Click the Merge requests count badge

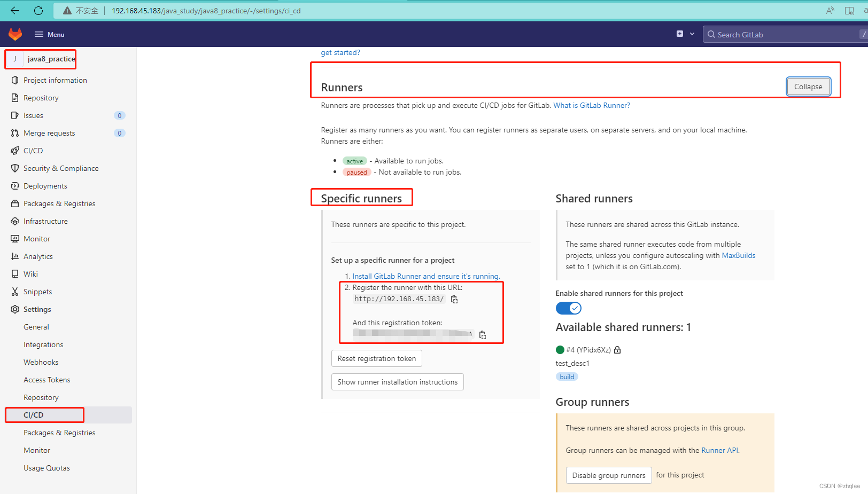click(x=120, y=133)
